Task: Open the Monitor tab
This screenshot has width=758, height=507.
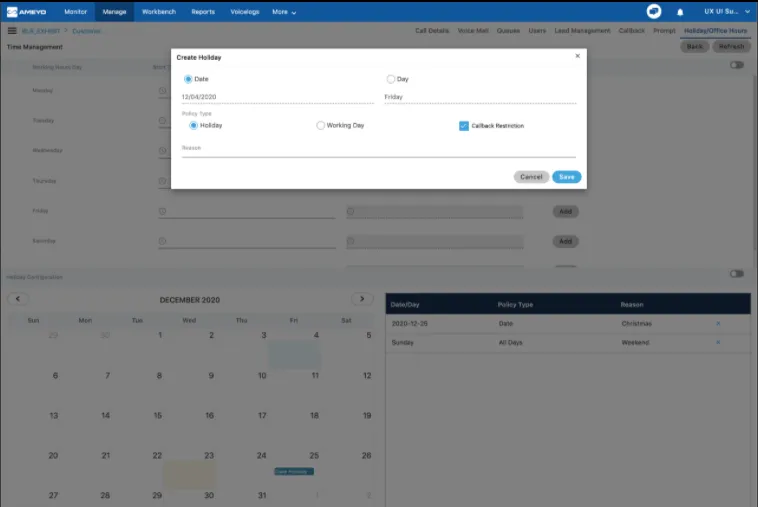Action: pos(75,12)
